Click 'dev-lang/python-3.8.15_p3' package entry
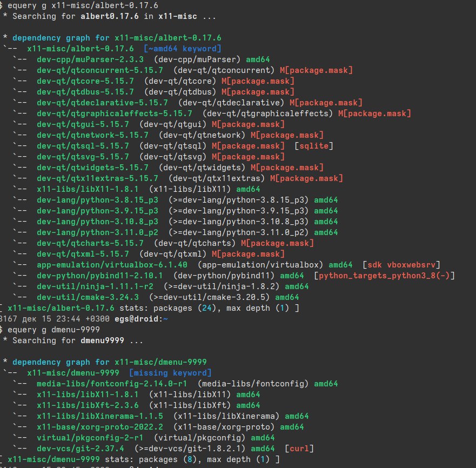 tap(97, 200)
